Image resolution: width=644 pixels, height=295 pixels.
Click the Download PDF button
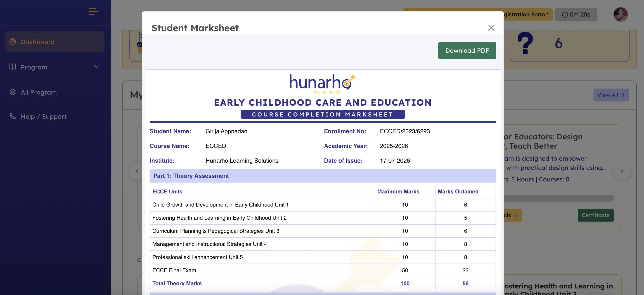[x=467, y=50]
